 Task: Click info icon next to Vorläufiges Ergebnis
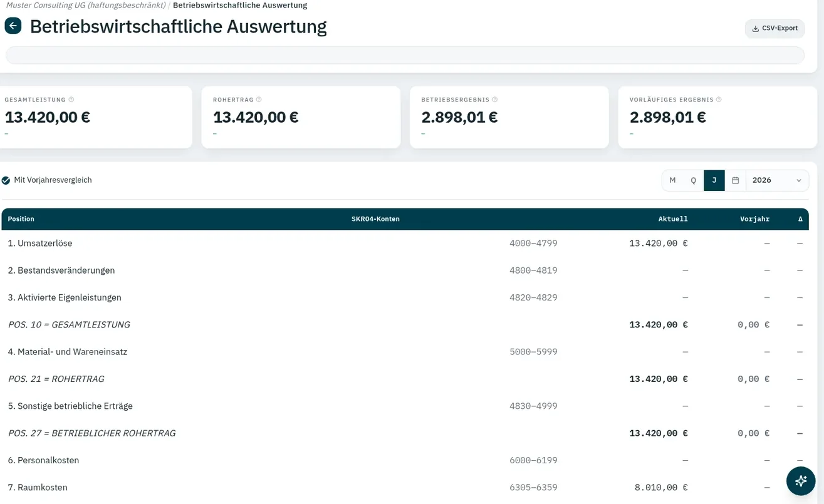point(719,100)
